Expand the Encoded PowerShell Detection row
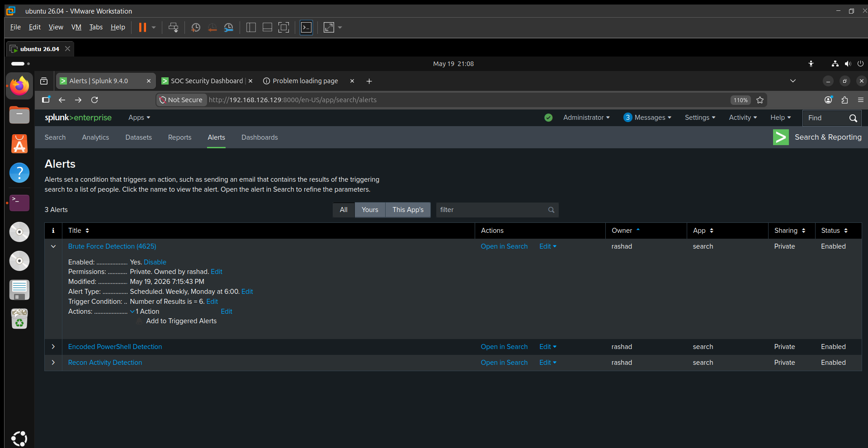Screen dimensions: 868x448 click(53, 347)
